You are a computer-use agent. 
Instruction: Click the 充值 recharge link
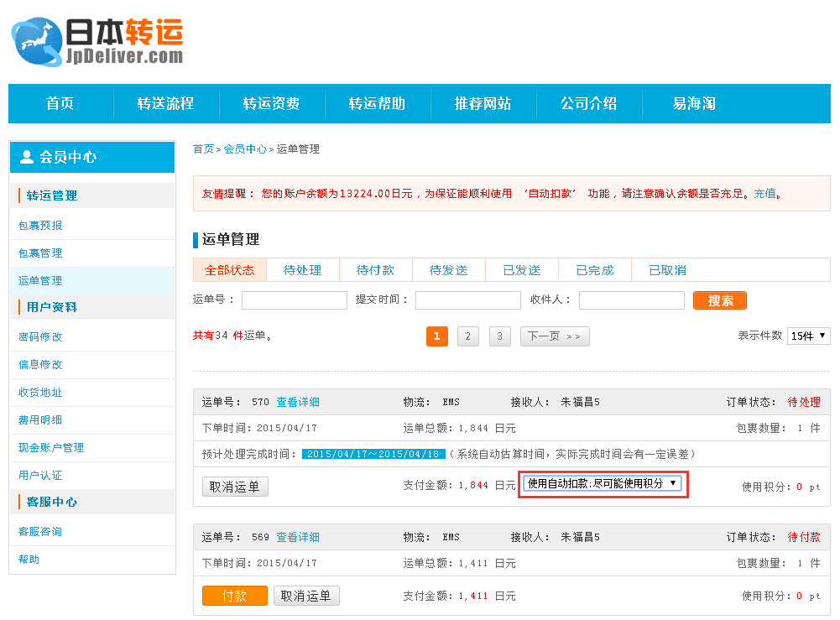pos(766,193)
